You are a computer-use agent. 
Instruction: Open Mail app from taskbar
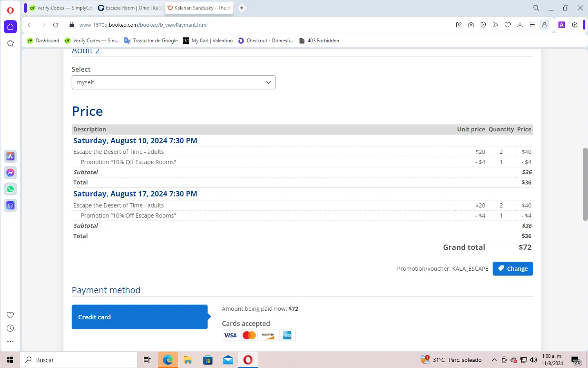click(x=228, y=360)
